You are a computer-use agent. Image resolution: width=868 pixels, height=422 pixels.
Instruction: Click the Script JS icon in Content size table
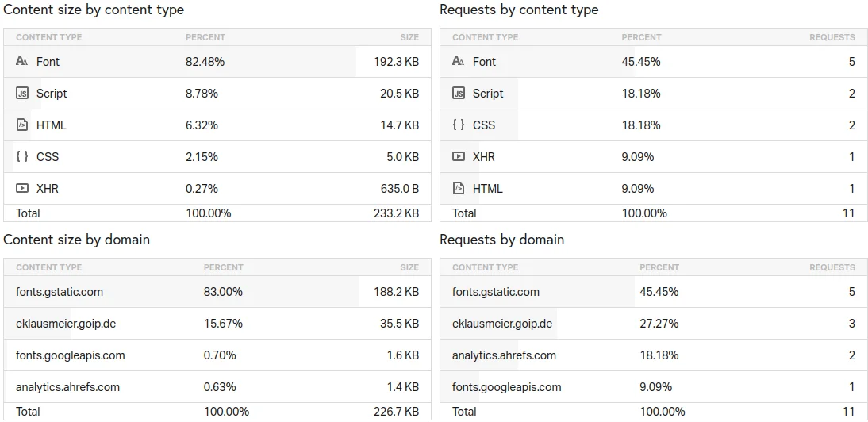point(22,93)
